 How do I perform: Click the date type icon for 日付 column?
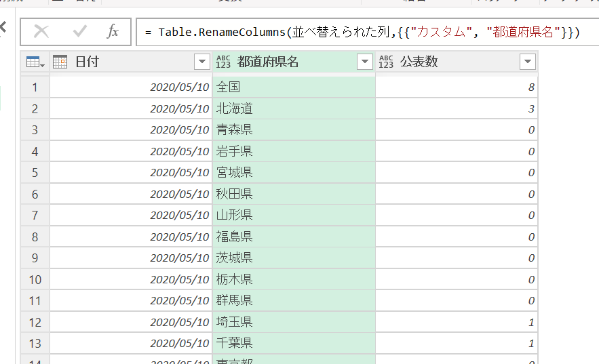pyautogui.click(x=60, y=62)
